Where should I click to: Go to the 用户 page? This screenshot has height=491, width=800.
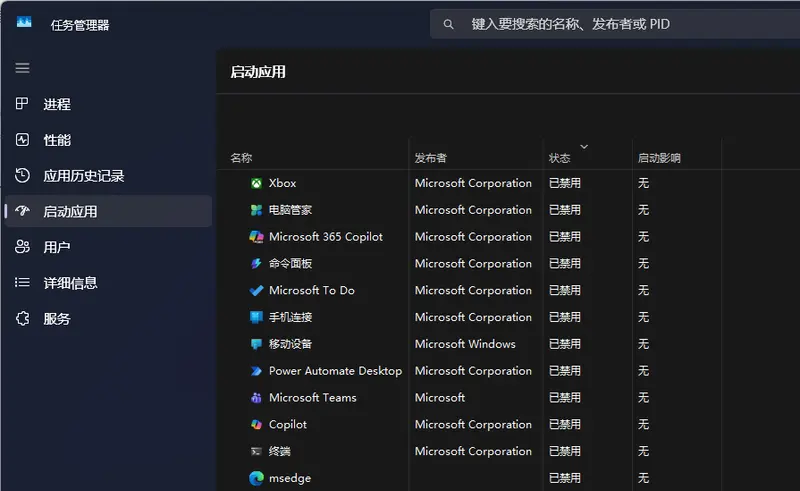click(108, 247)
